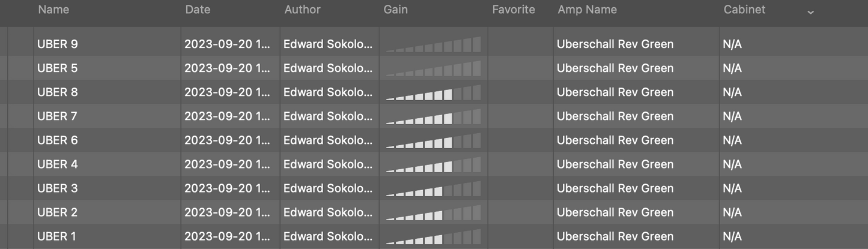Toggle the Favorite cell for UBER 9
868x249 pixels.
[520, 44]
